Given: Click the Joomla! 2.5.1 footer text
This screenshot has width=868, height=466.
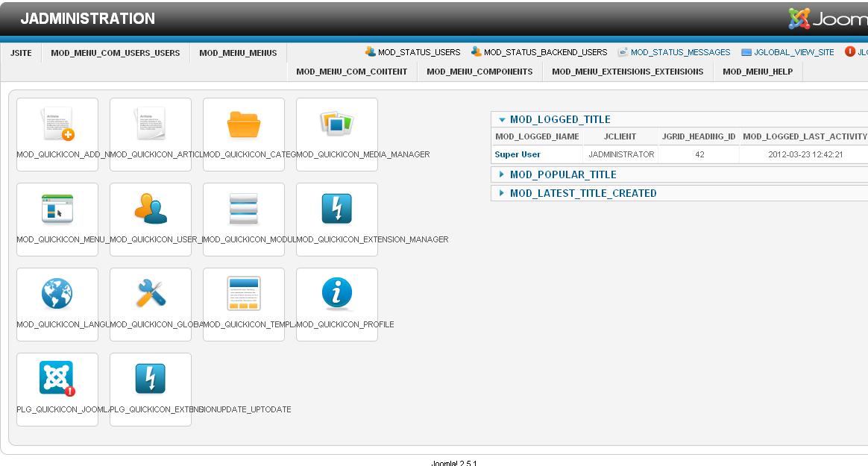Looking at the screenshot, I should point(454,463).
